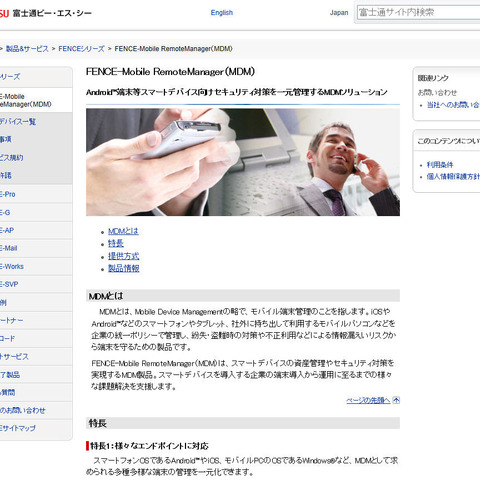Click the FENCE-Mobile RemoteManager(MDM) page heading
Image resolution: width=480 pixels, height=480 pixels.
point(170,72)
